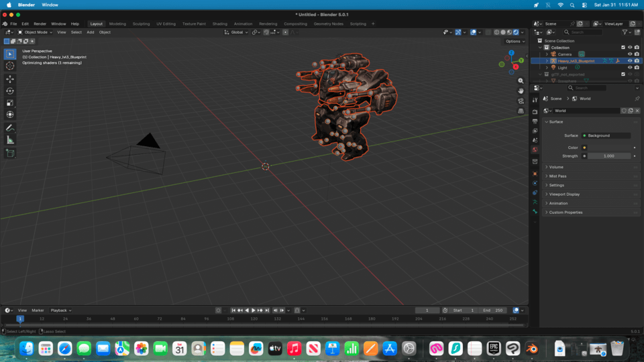
Task: Expand the Camera tree item
Action: [x=547, y=54]
